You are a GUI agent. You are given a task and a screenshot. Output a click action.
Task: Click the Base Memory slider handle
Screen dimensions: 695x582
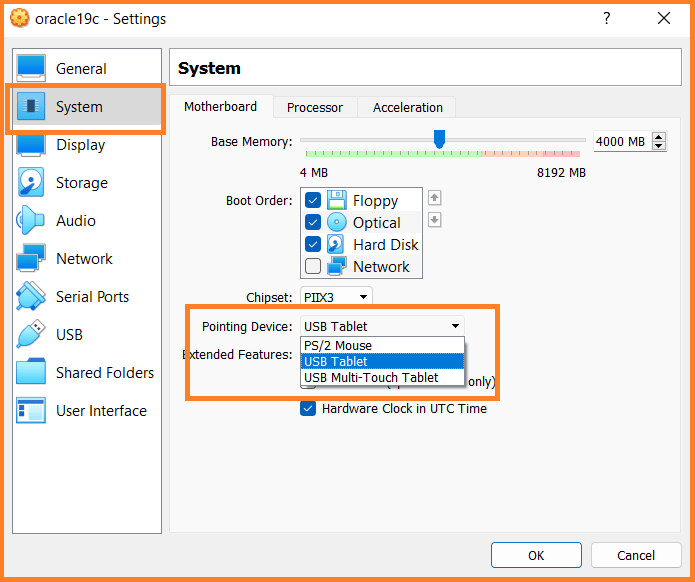tap(439, 139)
